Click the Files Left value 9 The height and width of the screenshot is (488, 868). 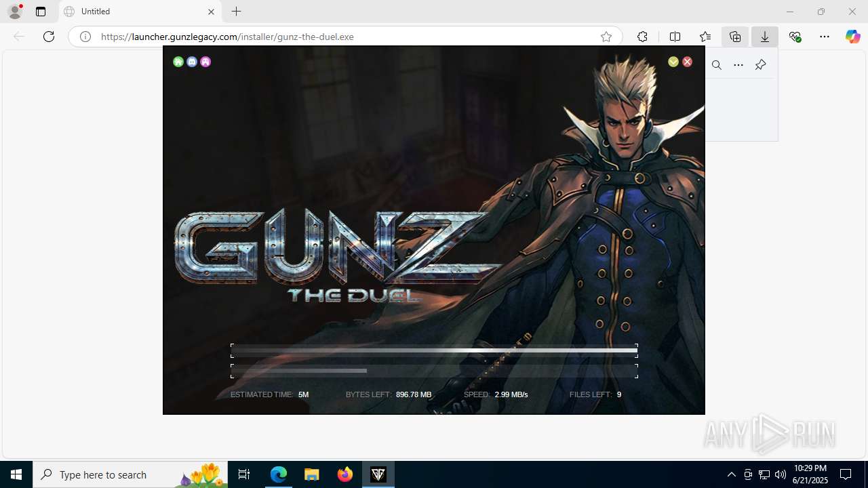click(619, 394)
